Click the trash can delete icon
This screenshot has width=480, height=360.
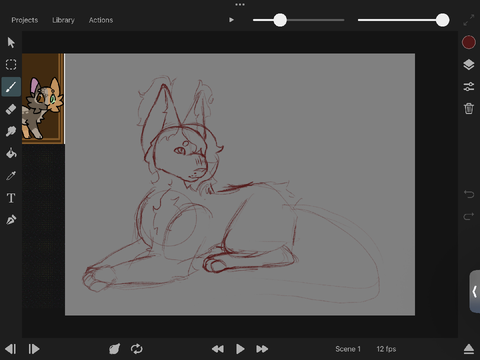[469, 109]
